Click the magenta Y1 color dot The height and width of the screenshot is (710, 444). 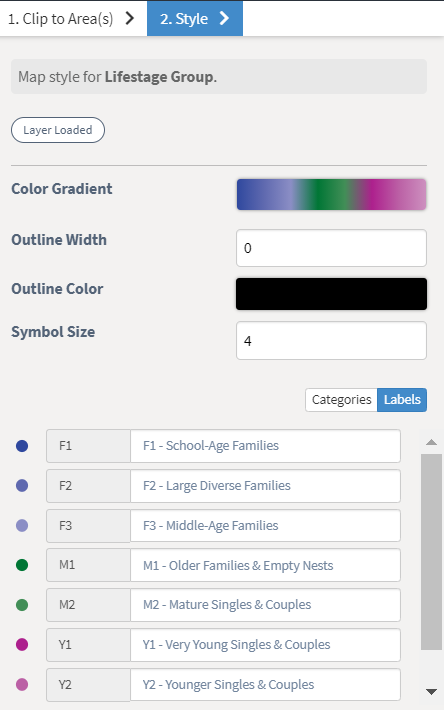click(22, 644)
